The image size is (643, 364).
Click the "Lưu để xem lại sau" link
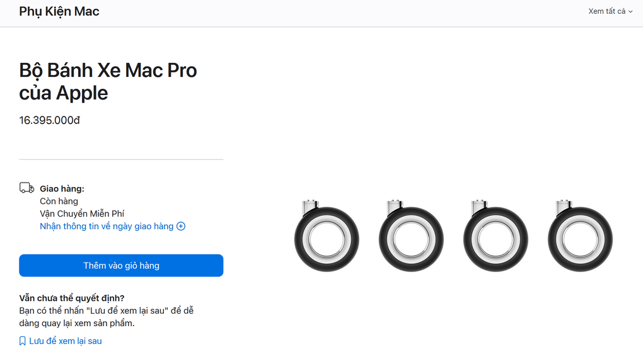tap(66, 341)
